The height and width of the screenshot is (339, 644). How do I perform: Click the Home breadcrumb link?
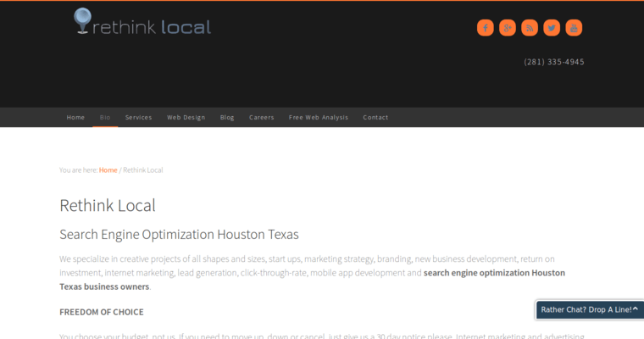(108, 170)
